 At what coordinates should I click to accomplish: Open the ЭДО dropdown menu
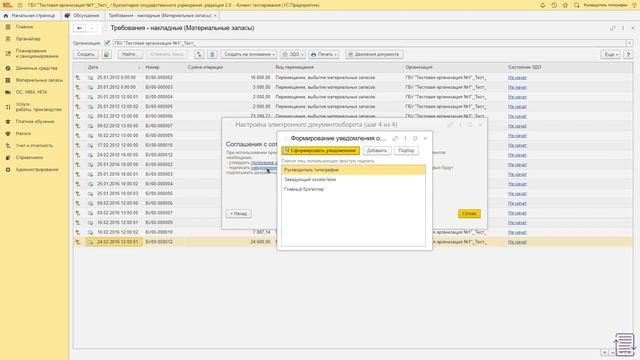(x=292, y=54)
